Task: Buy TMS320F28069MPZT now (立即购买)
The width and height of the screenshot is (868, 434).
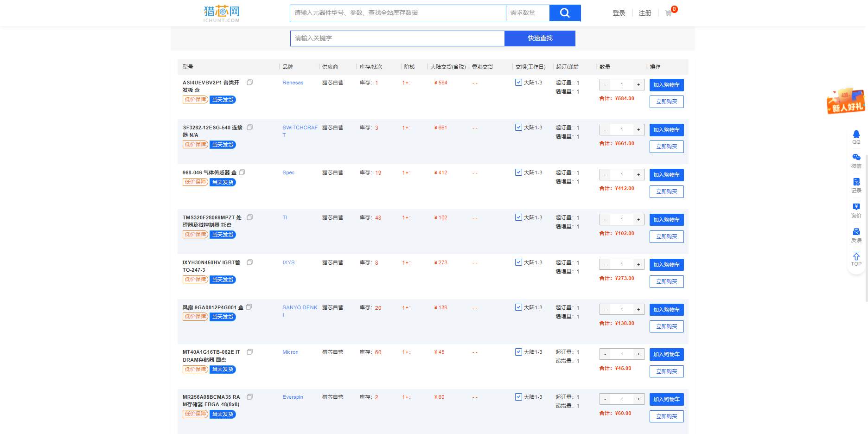Action: (666, 236)
